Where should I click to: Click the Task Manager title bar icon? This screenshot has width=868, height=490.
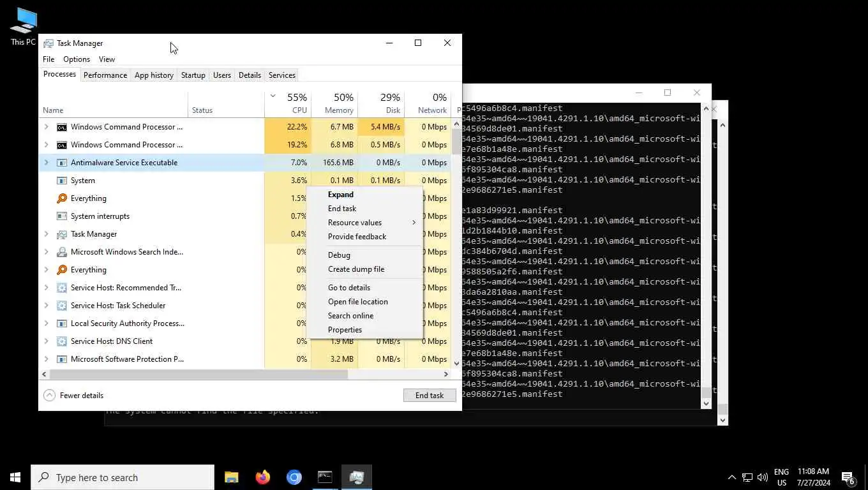pos(49,43)
